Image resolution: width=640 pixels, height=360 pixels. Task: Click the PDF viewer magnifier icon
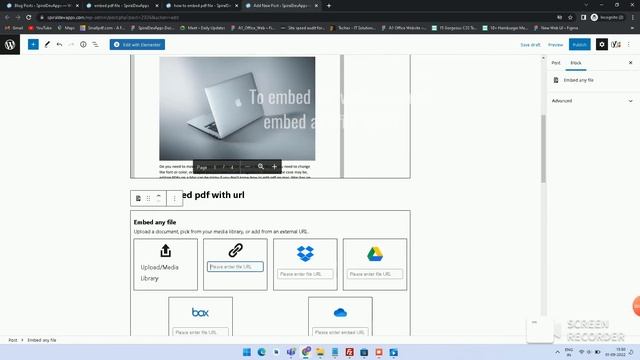(261, 167)
